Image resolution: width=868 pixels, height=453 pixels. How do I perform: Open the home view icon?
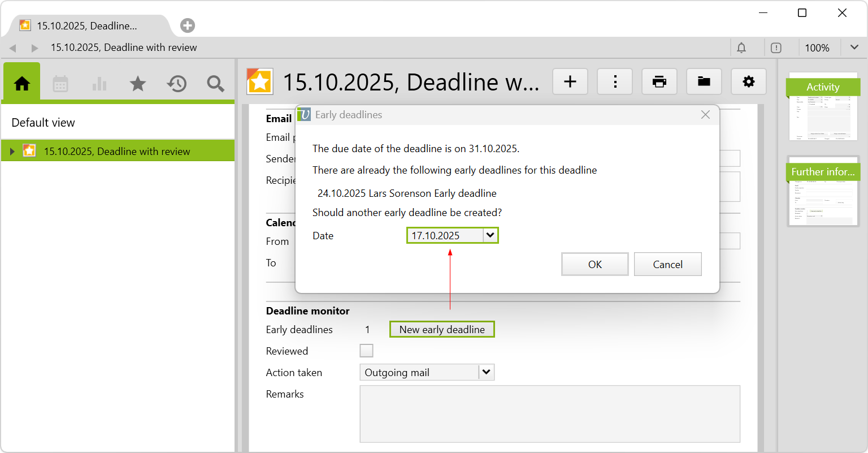coord(22,84)
